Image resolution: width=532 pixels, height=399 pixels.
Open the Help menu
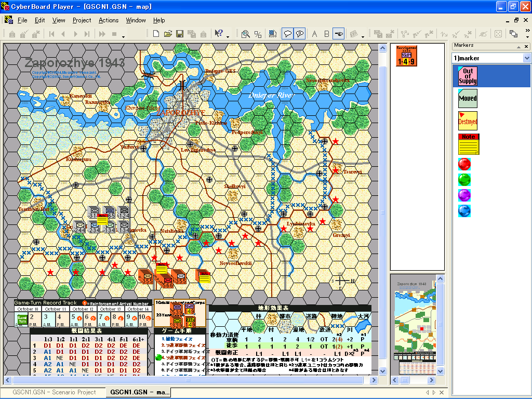tap(159, 20)
